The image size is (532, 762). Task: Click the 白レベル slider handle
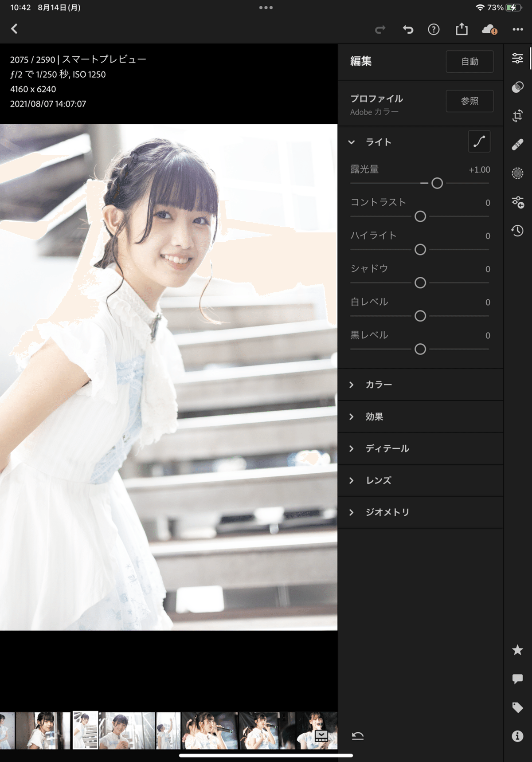tap(420, 316)
